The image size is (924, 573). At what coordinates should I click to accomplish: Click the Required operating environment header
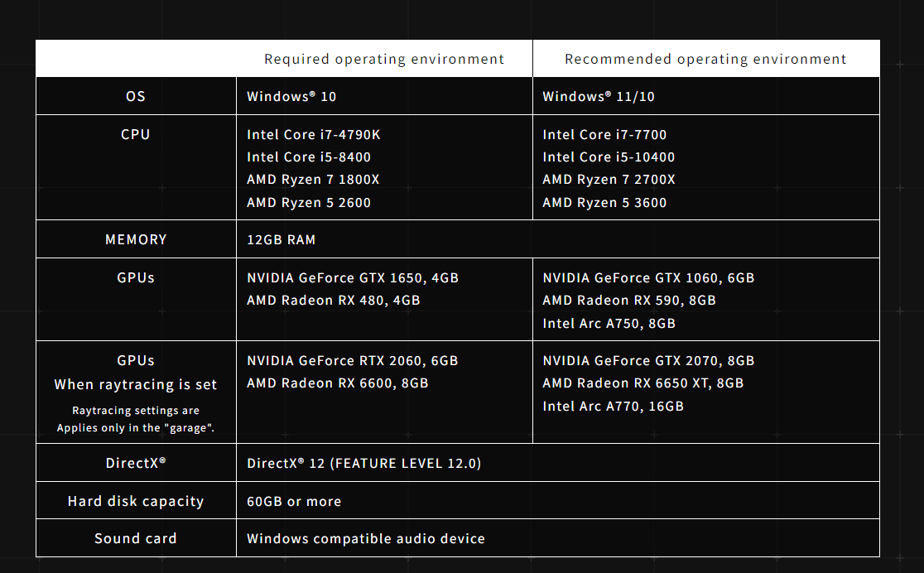pyautogui.click(x=383, y=59)
